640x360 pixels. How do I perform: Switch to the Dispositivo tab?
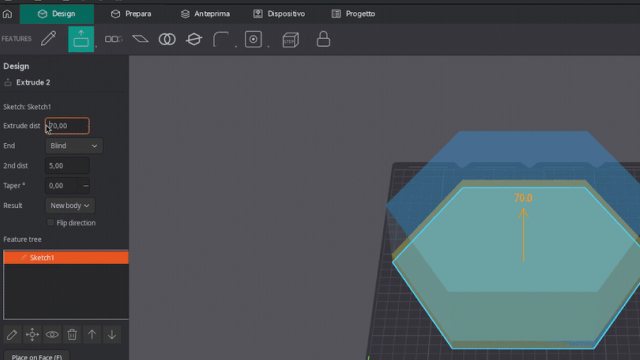(x=279, y=14)
